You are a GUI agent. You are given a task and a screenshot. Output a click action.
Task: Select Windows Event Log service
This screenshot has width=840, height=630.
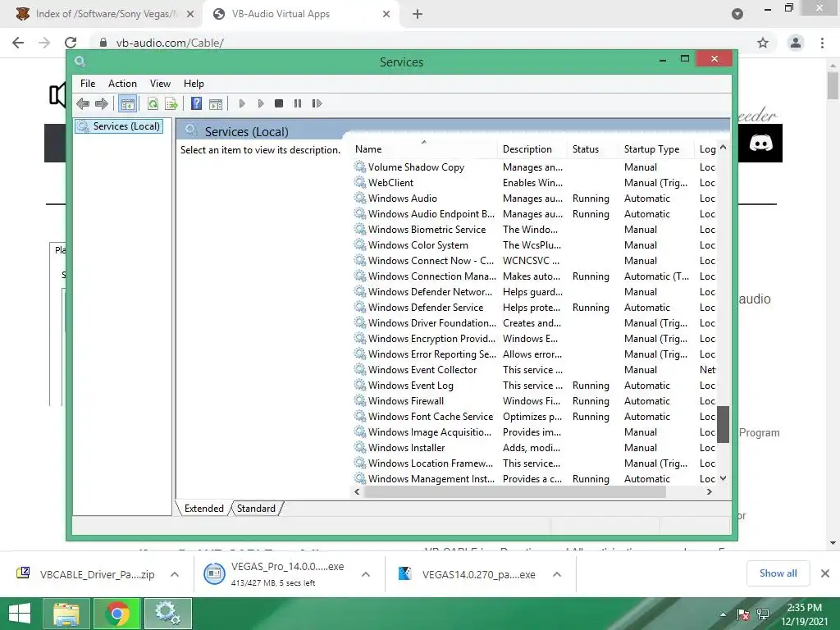(535, 386)
